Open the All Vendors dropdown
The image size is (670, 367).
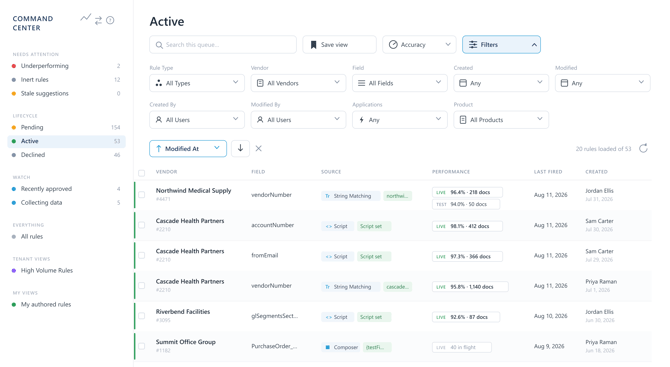point(298,83)
